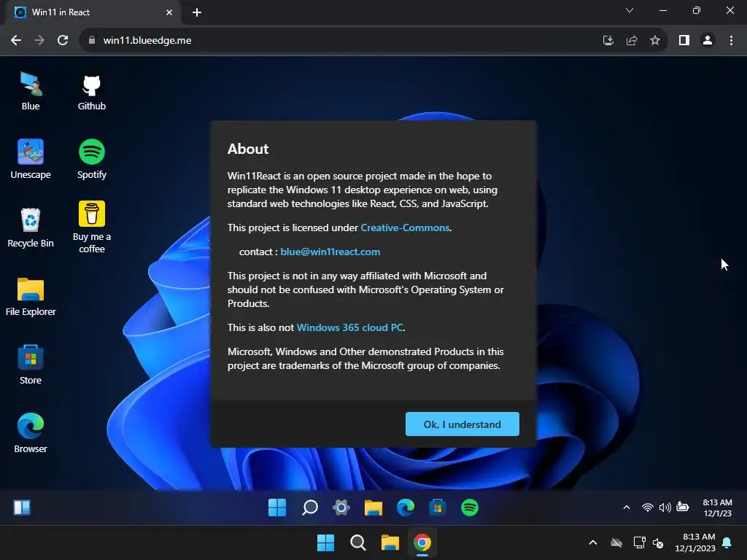
Task: Open Store in the Win11React taskbar
Action: coord(438,507)
